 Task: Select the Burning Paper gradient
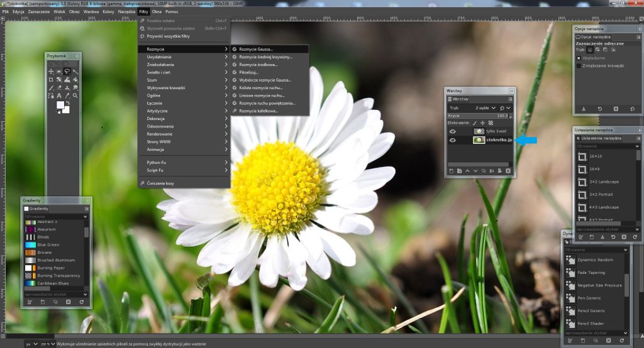[54, 268]
